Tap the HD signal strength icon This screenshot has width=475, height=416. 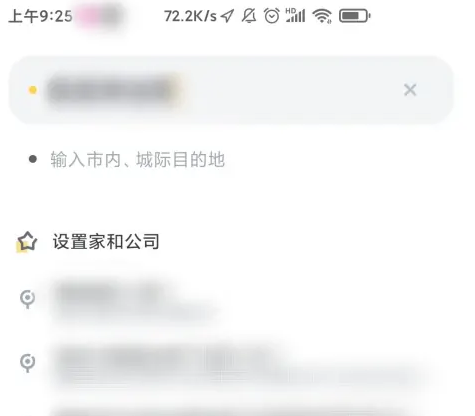point(296,15)
